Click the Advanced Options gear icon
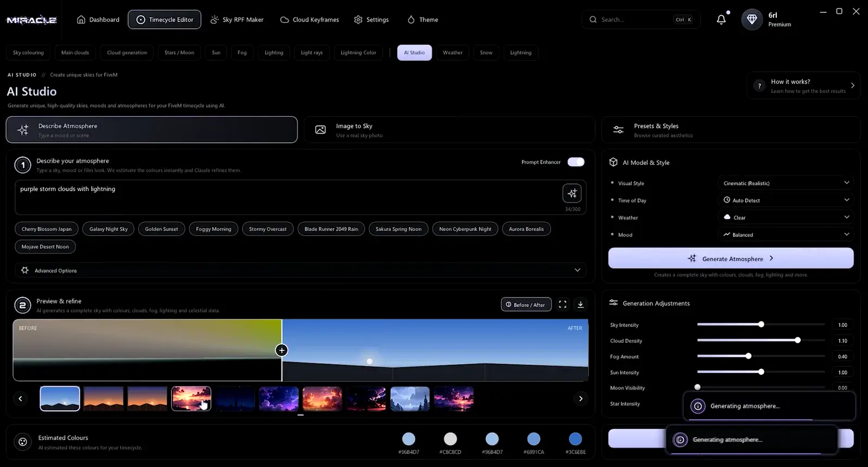Viewport: 868px width, 467px height. pos(25,270)
